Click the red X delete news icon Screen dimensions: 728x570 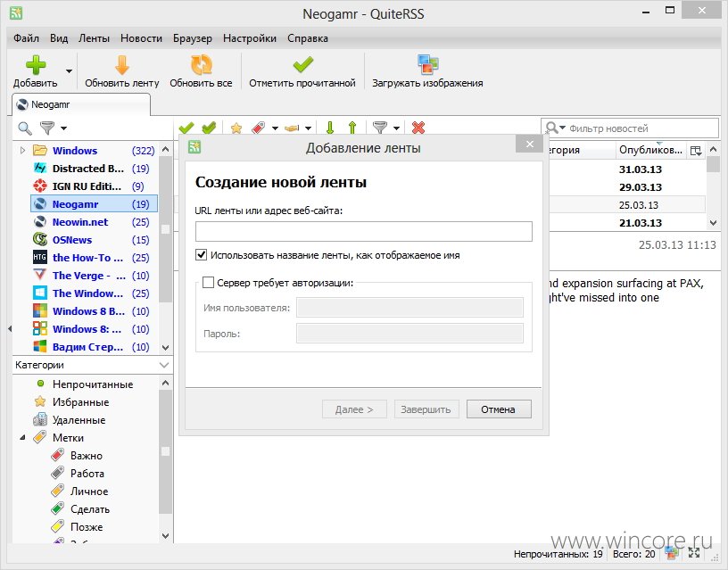coord(418,128)
